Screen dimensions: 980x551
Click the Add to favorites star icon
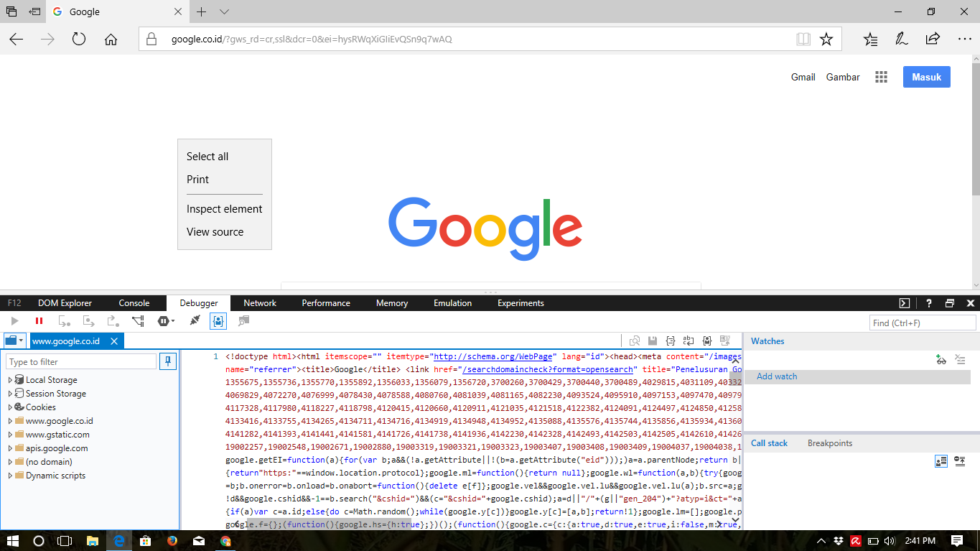pos(826,39)
